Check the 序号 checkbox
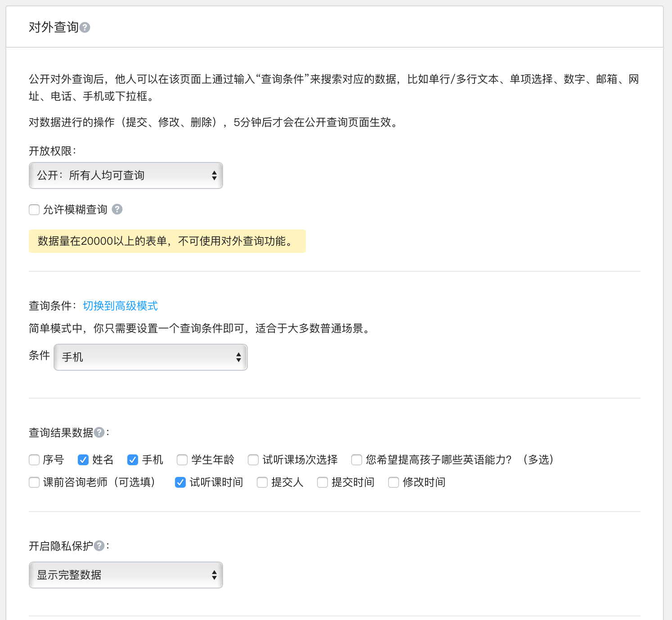 [34, 460]
